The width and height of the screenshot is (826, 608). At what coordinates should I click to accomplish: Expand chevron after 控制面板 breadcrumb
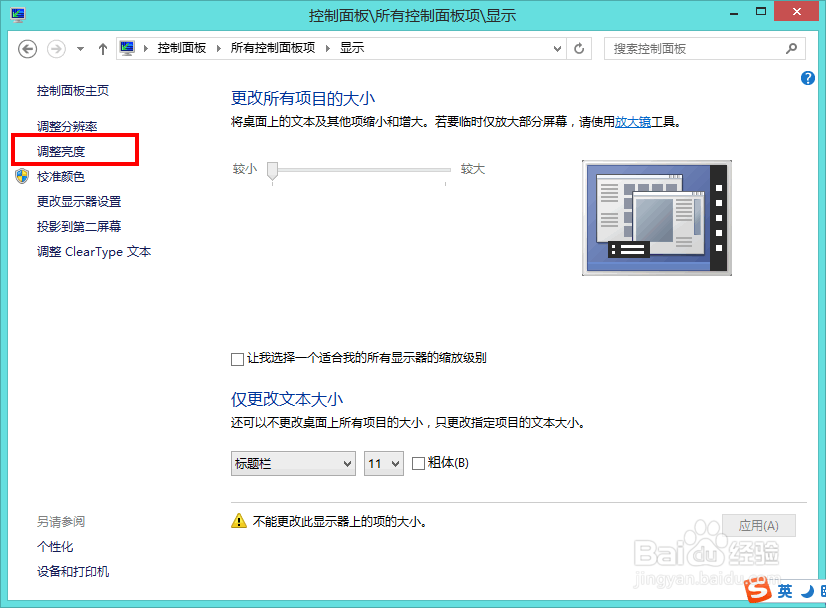(219, 48)
